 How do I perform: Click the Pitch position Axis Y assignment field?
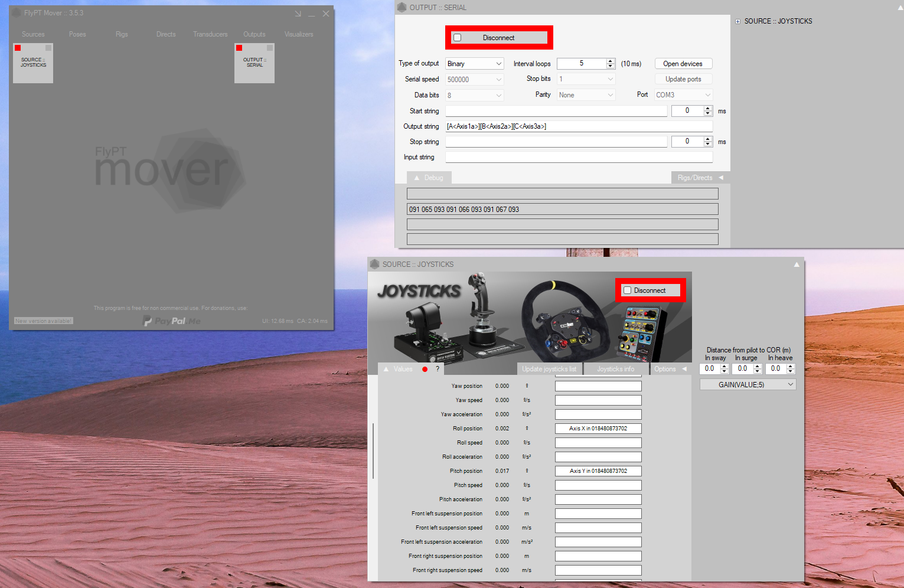[598, 471]
